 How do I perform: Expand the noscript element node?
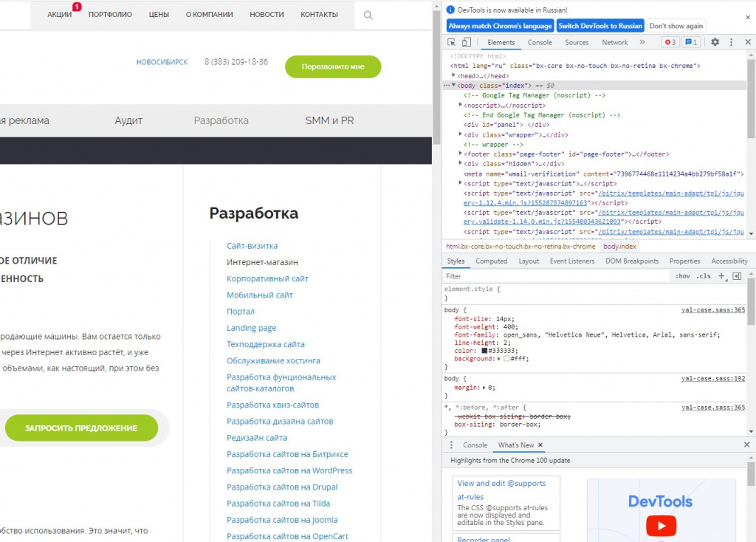[461, 105]
